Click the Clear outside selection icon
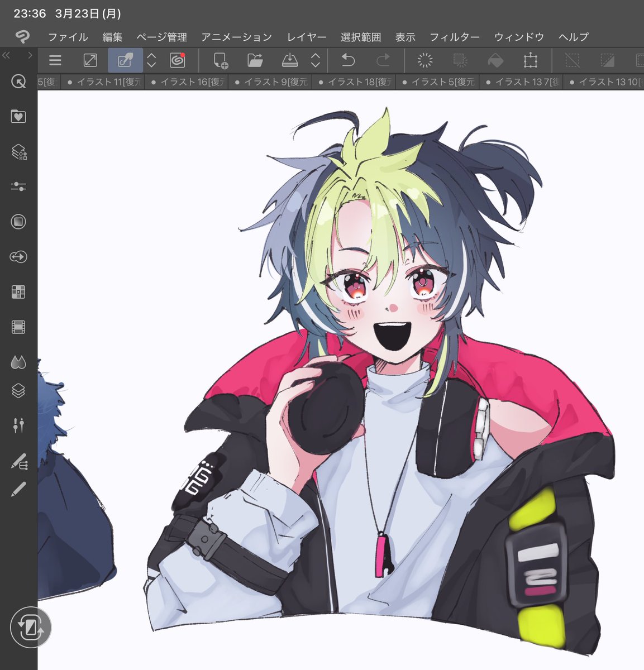This screenshot has height=670, width=644. tap(460, 60)
